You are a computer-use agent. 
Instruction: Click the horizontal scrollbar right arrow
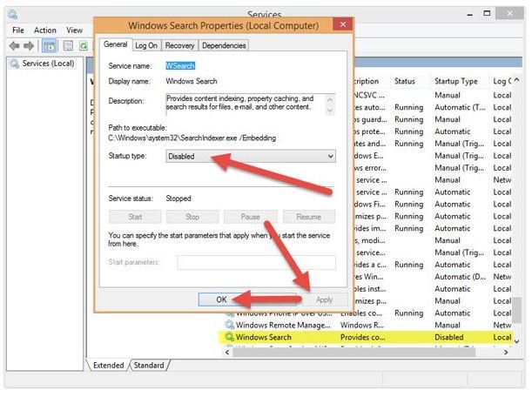pyautogui.click(x=506, y=353)
